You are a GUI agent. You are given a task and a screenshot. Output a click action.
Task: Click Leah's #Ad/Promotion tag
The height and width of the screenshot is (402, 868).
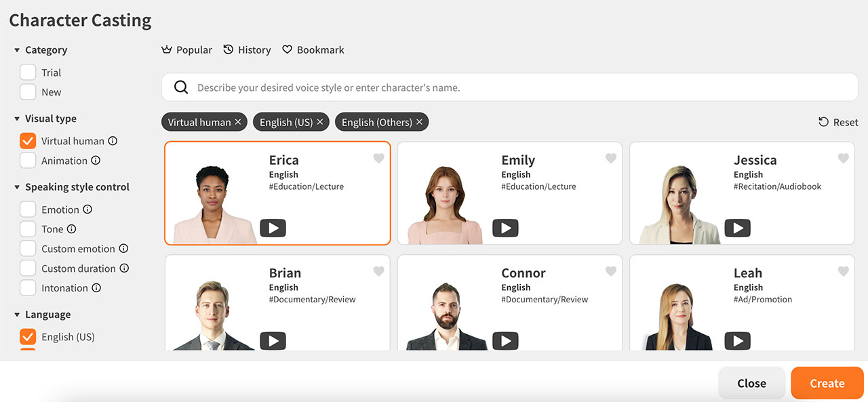(x=763, y=299)
